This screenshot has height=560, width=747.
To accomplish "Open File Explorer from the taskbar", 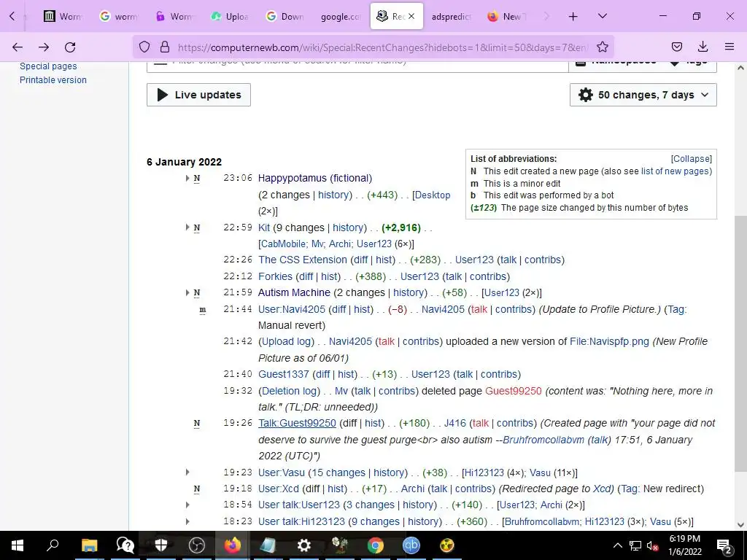I will (x=89, y=545).
